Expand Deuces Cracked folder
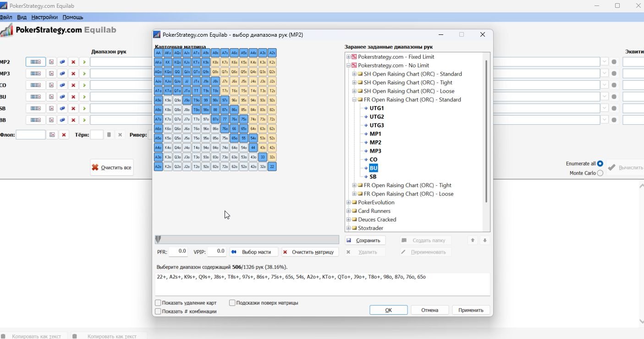The image size is (644, 339). pos(348,220)
